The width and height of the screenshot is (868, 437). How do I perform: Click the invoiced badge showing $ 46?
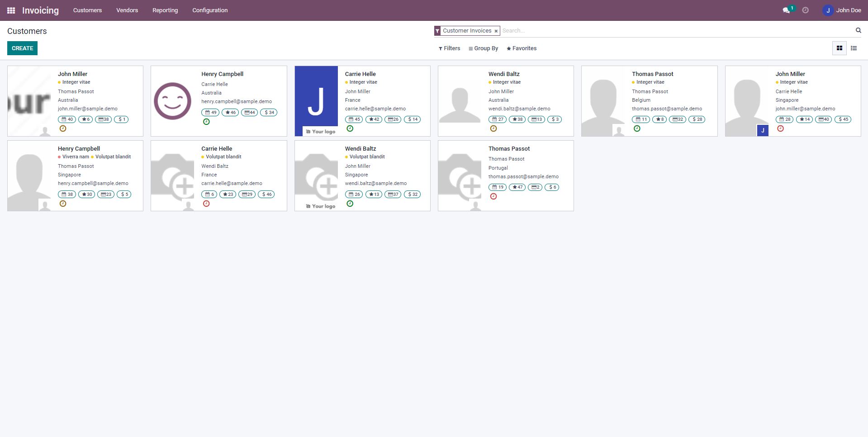(x=267, y=195)
